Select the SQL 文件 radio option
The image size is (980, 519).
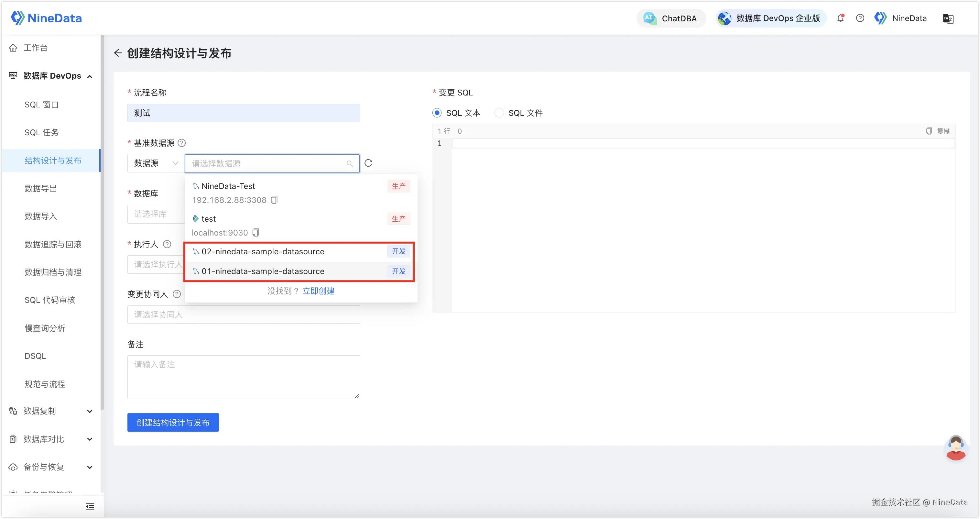(x=499, y=113)
